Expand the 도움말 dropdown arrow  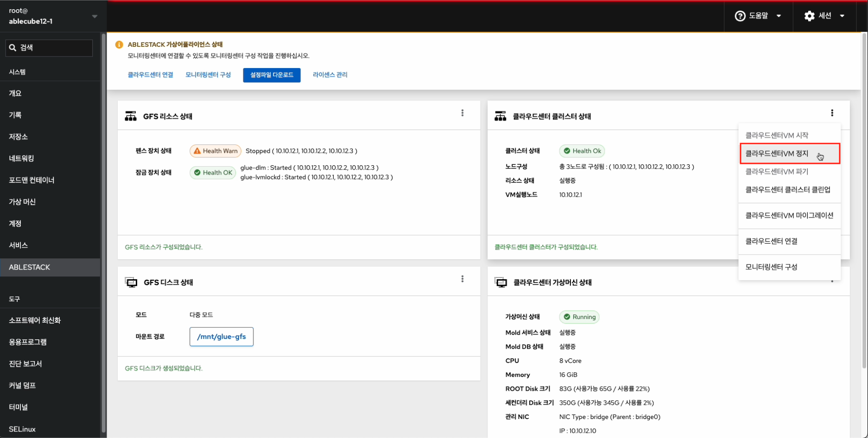(779, 16)
